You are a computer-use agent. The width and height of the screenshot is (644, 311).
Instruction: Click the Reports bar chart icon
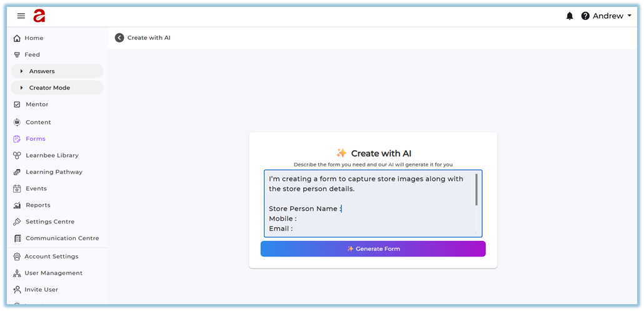18,205
